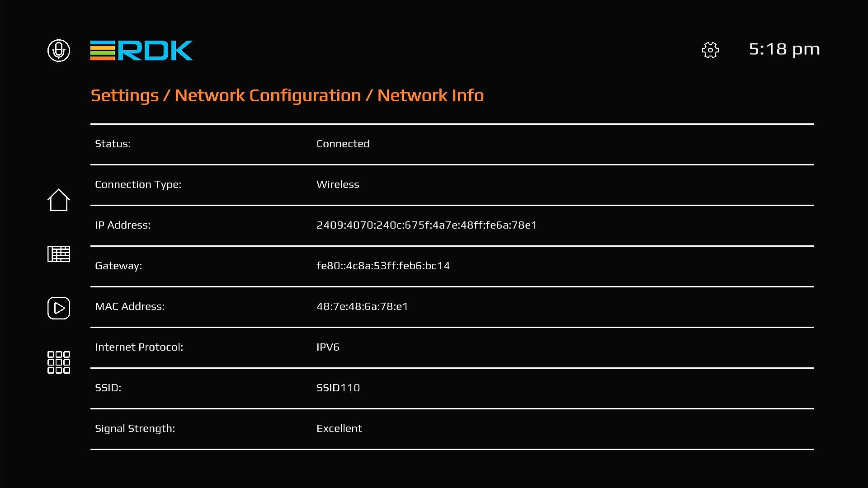Open the video player sidebar icon
Viewport: 868px width, 488px height.
(x=59, y=308)
